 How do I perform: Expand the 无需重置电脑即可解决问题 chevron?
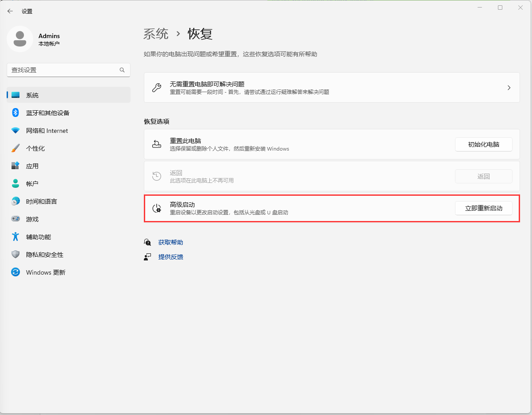point(509,88)
